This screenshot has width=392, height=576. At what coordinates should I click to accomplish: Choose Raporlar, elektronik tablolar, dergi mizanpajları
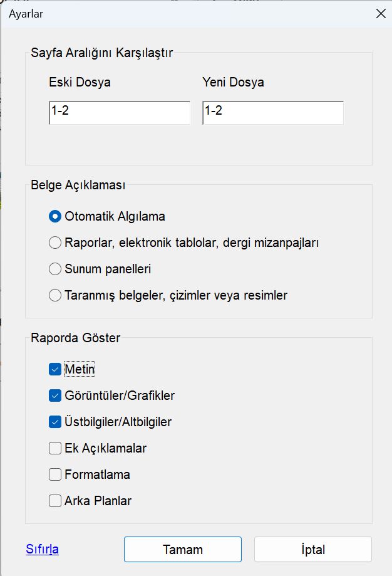pos(54,243)
